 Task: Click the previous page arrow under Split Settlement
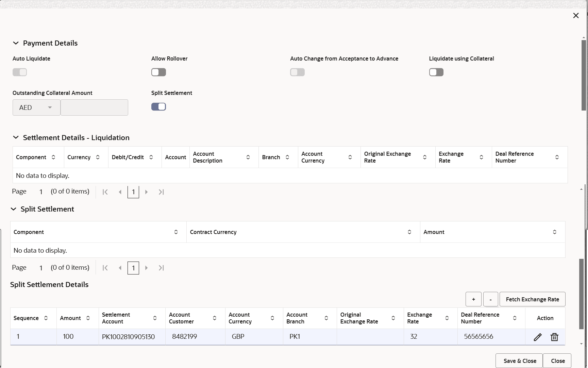[120, 268]
